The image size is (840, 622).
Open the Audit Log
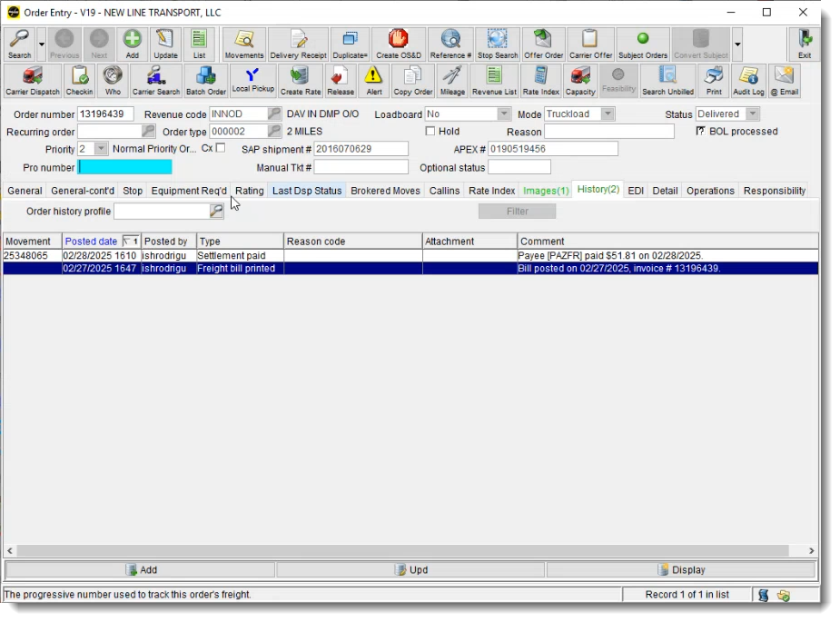point(748,81)
